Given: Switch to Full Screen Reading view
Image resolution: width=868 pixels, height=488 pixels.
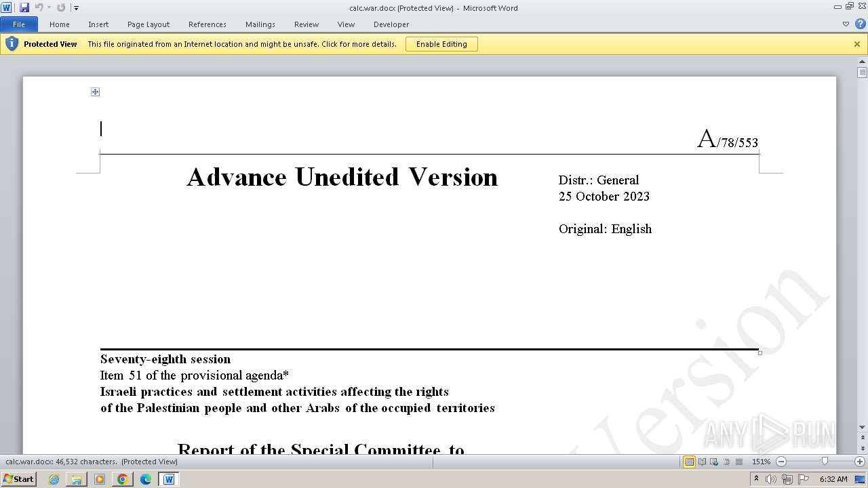Looking at the screenshot, I should point(703,462).
